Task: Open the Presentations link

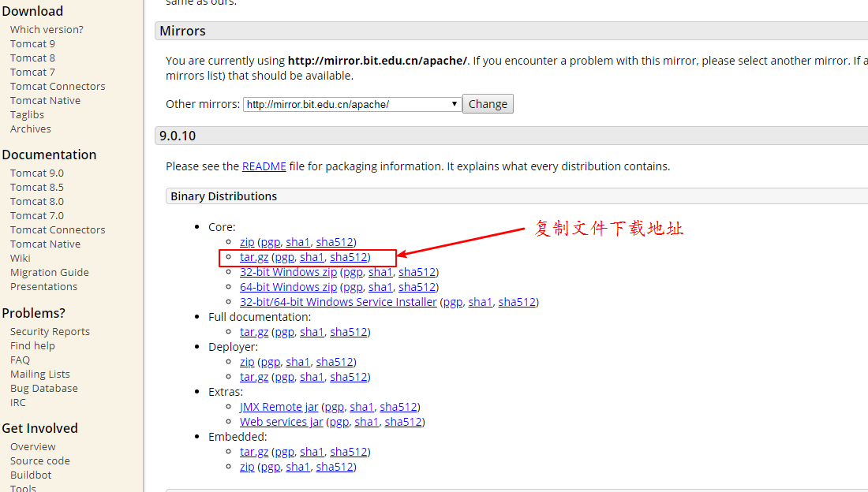Action: pyautogui.click(x=43, y=287)
